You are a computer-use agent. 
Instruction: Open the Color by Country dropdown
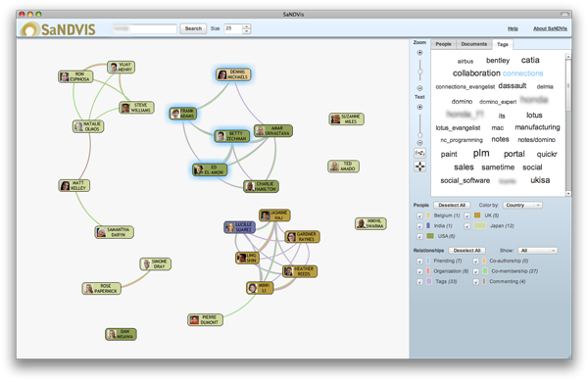[522, 206]
